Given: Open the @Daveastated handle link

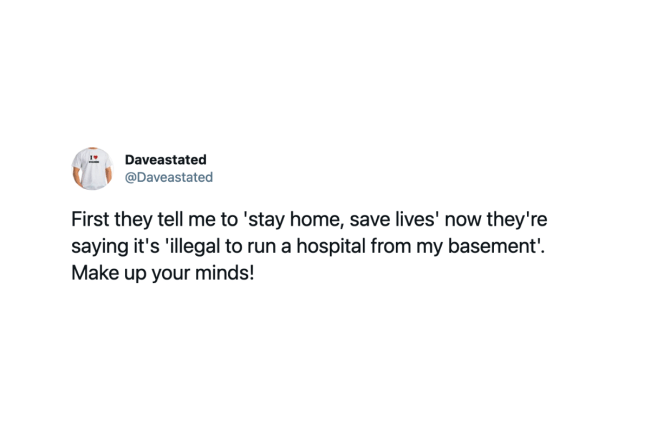Looking at the screenshot, I should click(168, 177).
